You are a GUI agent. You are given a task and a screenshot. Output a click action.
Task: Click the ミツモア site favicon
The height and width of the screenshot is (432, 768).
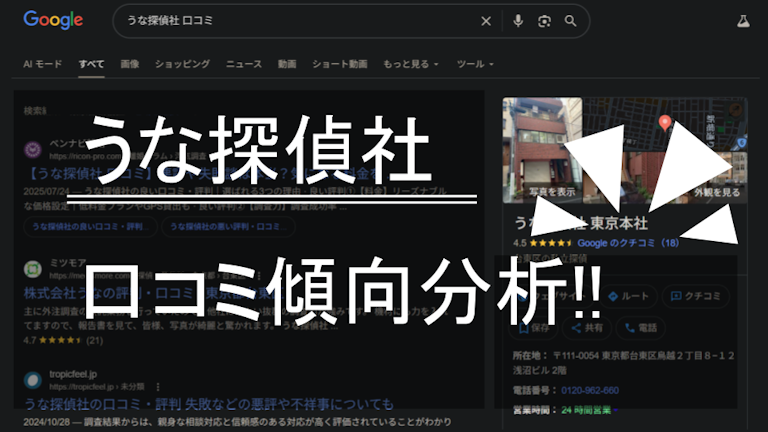pos(33,269)
